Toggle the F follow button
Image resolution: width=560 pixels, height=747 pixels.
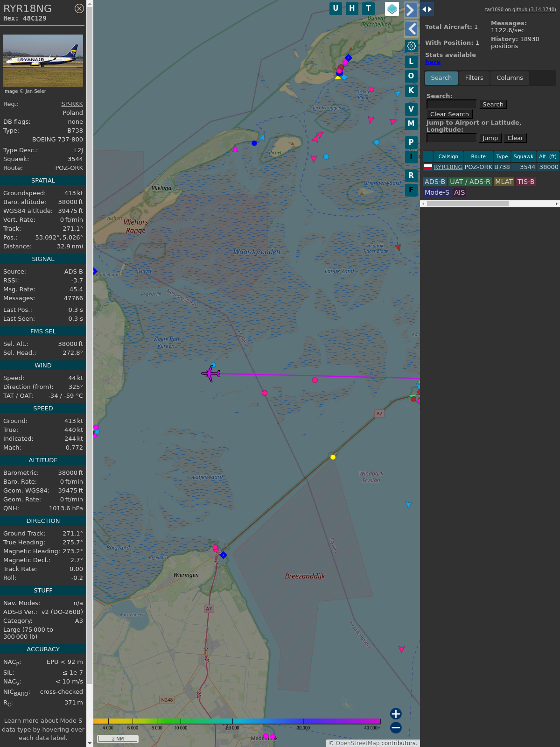pos(411,190)
